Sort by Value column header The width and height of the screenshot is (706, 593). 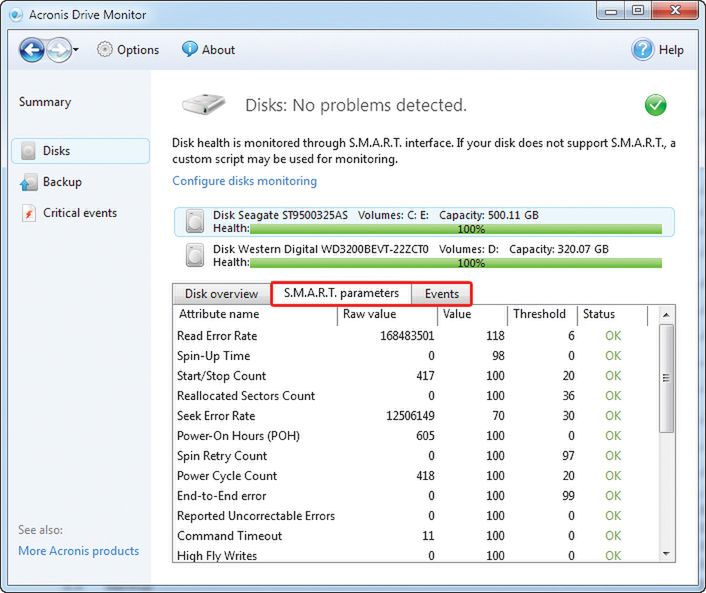point(472,314)
